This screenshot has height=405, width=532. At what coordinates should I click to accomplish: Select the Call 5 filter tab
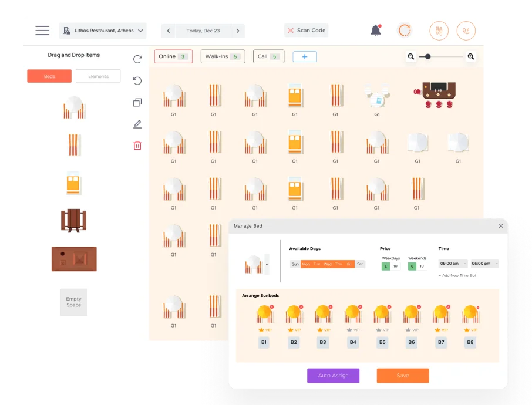(269, 56)
